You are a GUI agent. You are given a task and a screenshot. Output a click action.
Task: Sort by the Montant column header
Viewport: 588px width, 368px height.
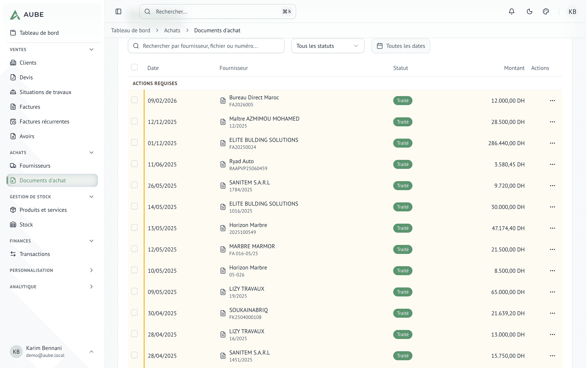(x=514, y=68)
